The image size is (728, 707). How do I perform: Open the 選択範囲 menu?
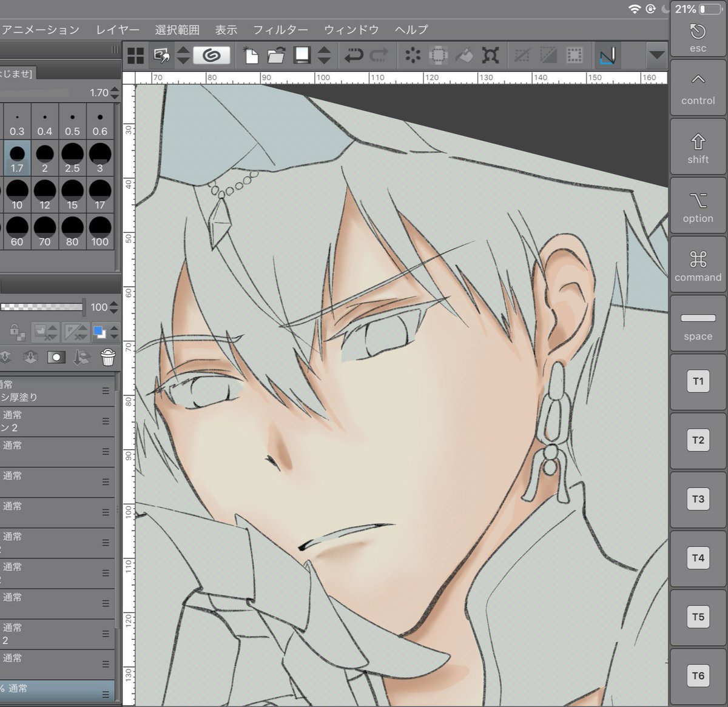(x=177, y=29)
